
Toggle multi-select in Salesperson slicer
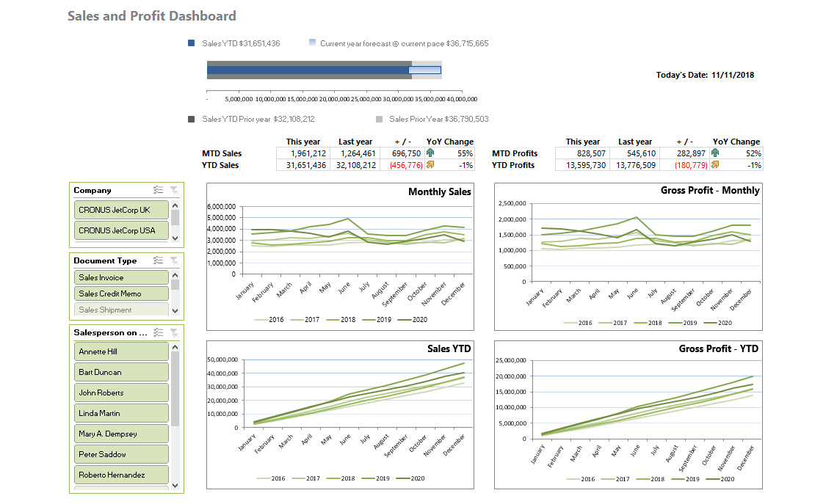[x=158, y=332]
